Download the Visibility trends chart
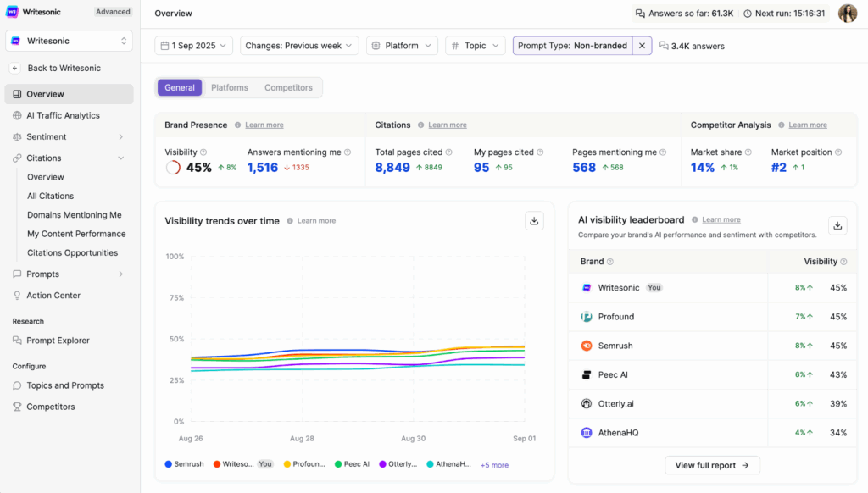 [x=534, y=219]
